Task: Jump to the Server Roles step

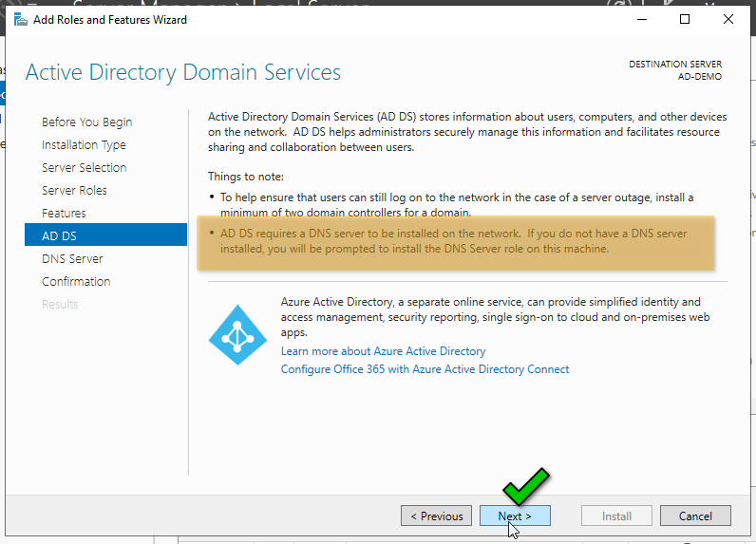Action: [x=74, y=190]
